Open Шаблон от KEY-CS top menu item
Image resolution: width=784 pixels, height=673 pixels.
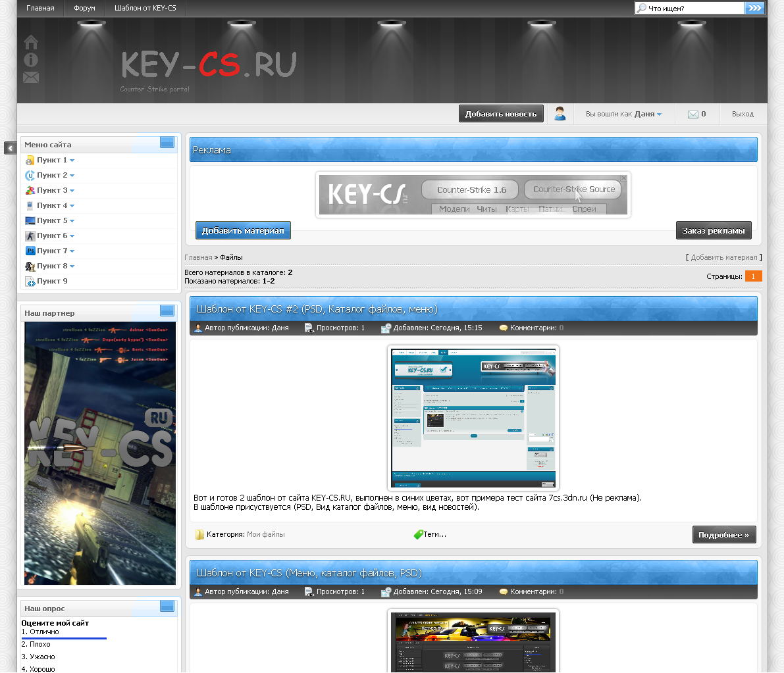tap(145, 9)
